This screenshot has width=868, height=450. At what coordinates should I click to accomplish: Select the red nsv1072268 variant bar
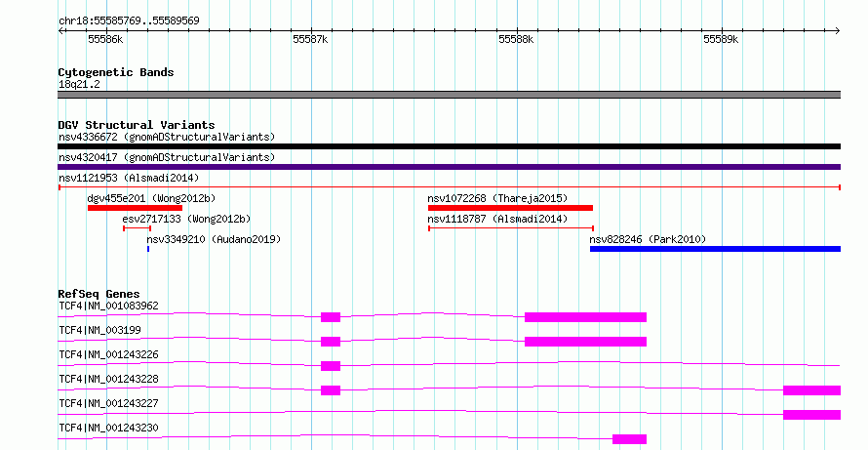pos(510,208)
